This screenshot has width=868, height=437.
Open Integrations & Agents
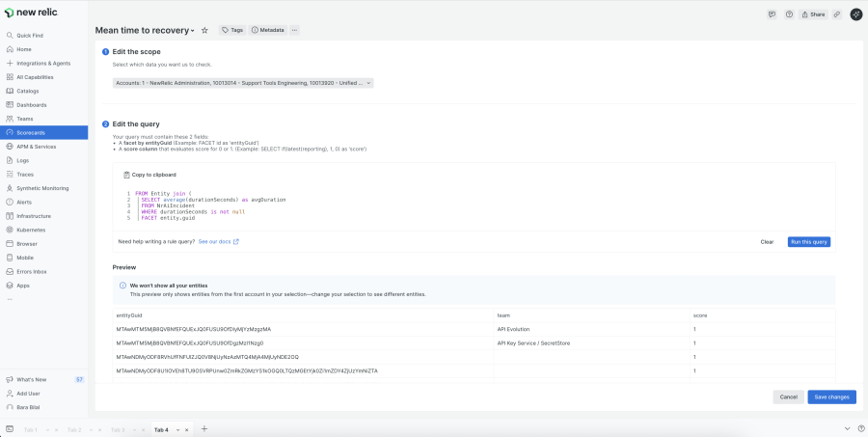(43, 63)
